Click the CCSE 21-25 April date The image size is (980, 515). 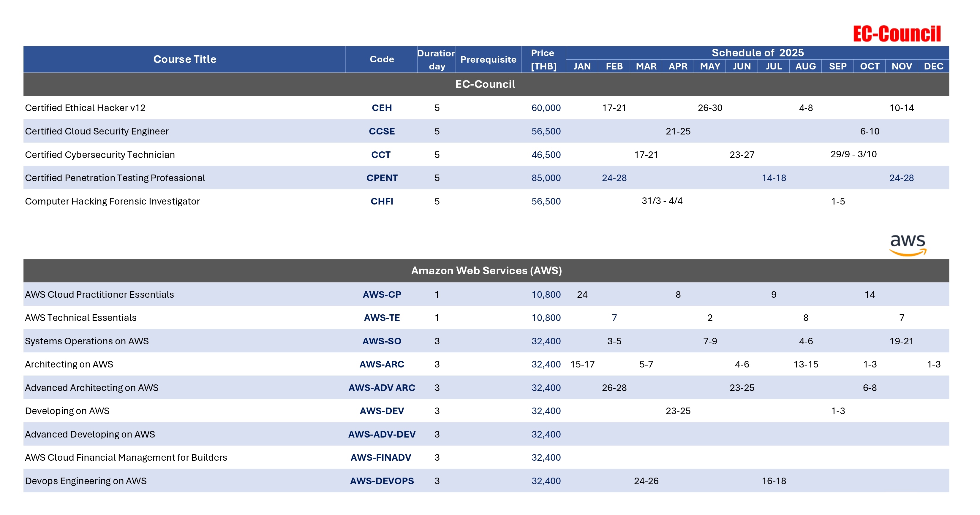click(678, 131)
